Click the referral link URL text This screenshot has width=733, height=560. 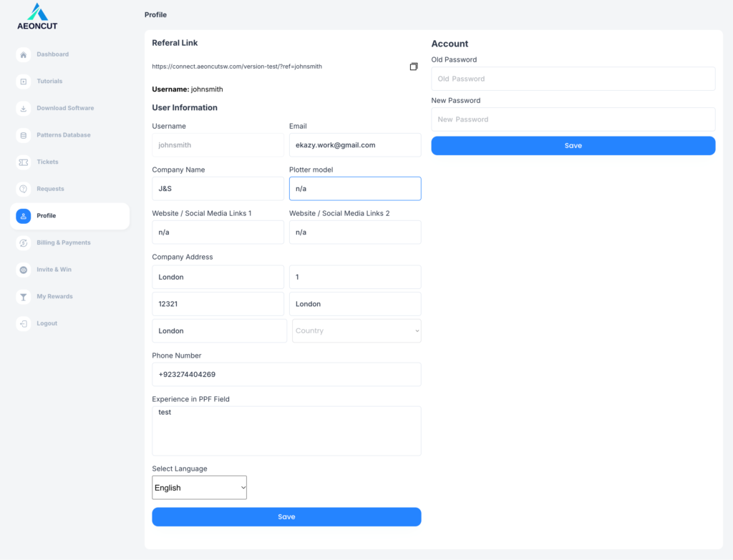point(237,67)
